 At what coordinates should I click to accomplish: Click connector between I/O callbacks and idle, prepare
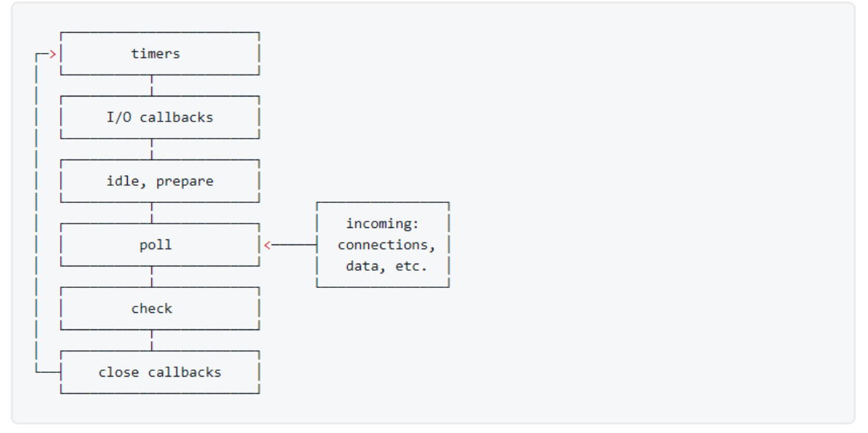coord(152,149)
